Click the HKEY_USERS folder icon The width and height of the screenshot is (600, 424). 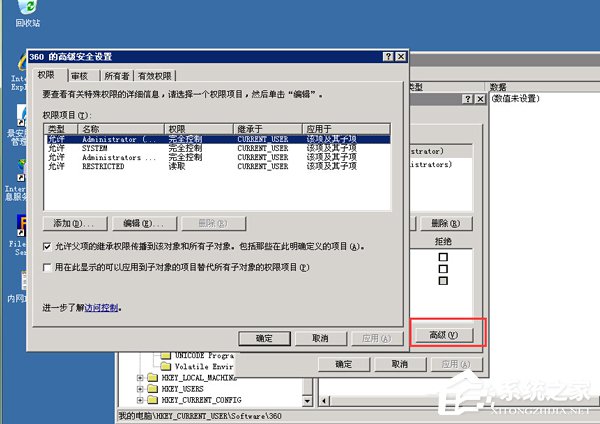[x=152, y=389]
